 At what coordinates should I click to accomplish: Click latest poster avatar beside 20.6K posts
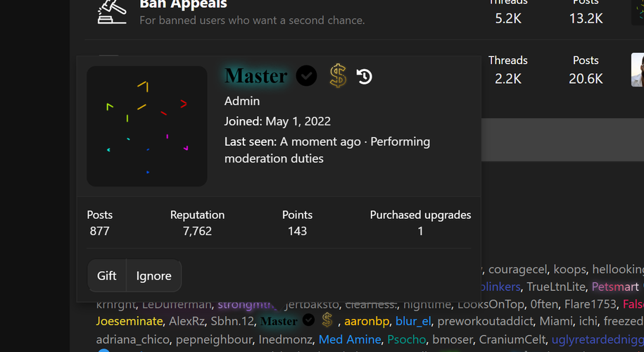pyautogui.click(x=638, y=70)
